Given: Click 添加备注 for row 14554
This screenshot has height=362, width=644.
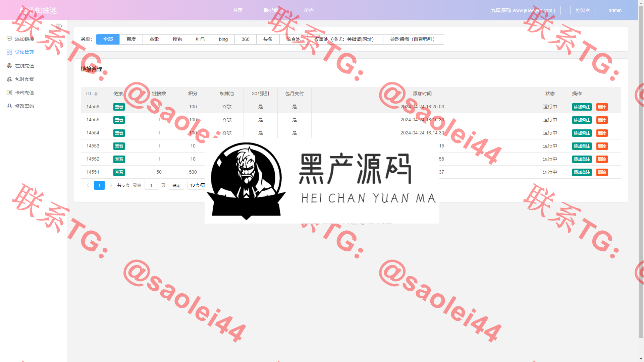Looking at the screenshot, I should coord(582,133).
